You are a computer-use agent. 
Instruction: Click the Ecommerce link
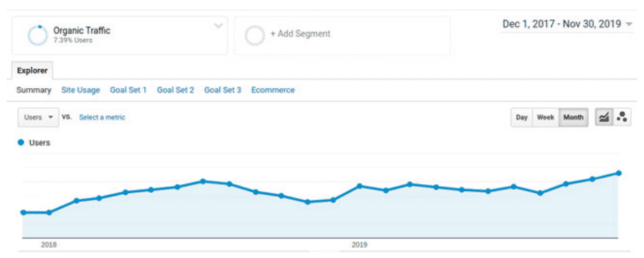(x=272, y=90)
